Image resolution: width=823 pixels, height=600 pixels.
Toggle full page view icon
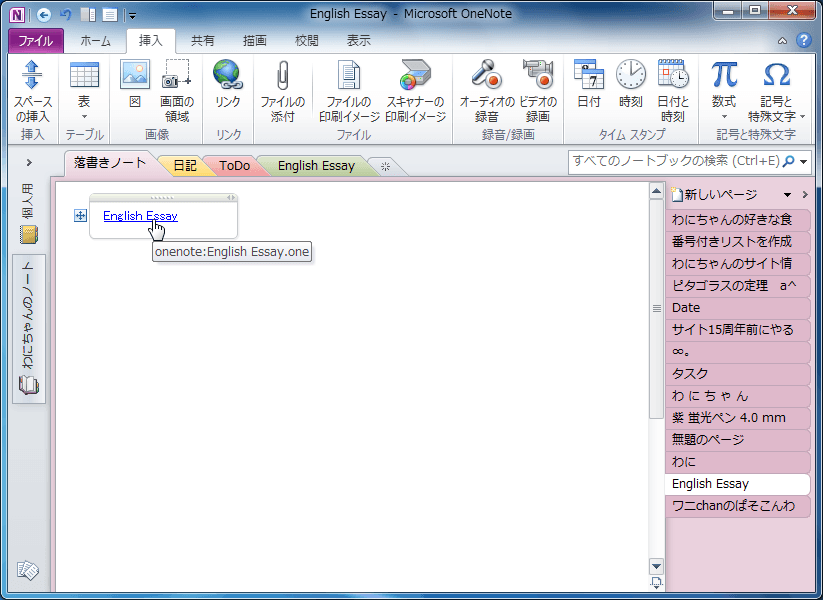[110, 15]
